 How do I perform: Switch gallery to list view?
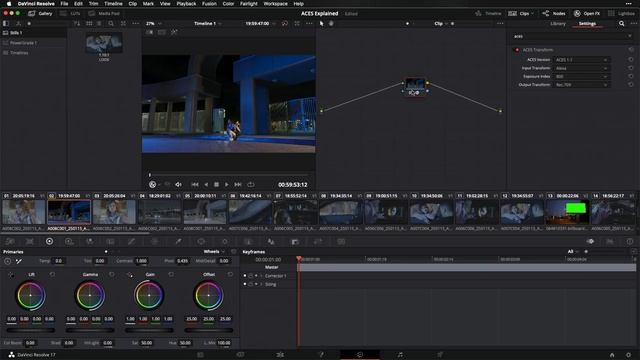coord(99,24)
